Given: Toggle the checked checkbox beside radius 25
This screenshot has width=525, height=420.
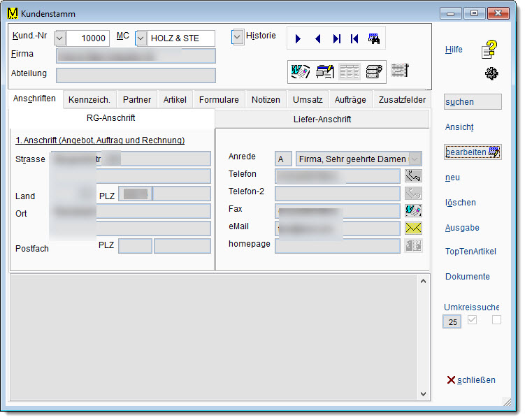Looking at the screenshot, I should click(x=472, y=321).
